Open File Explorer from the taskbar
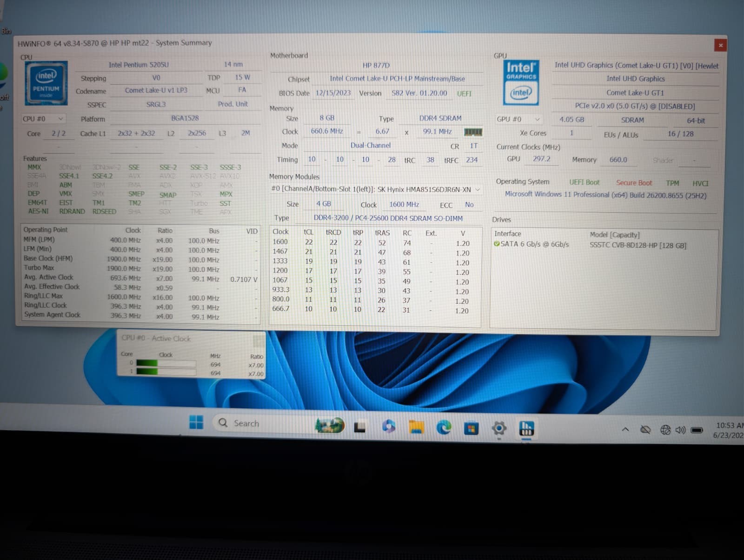 416,427
